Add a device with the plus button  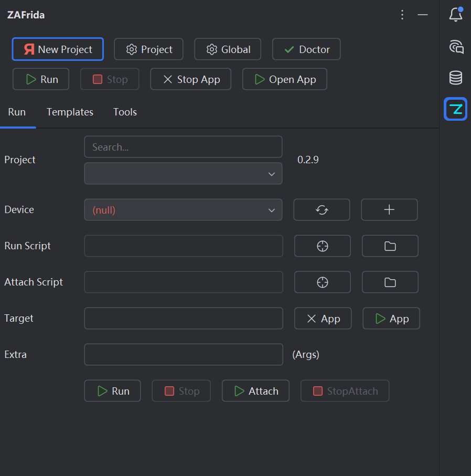pos(389,210)
